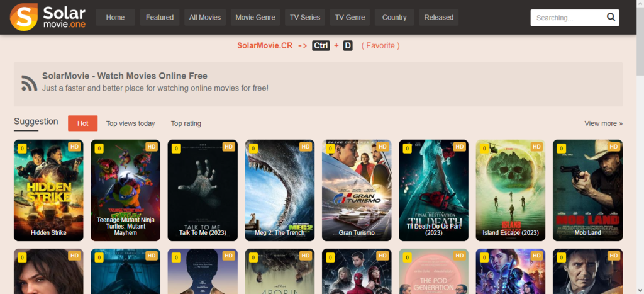Switch to Top views today tab
Screen dimensions: 644x294
(x=131, y=123)
